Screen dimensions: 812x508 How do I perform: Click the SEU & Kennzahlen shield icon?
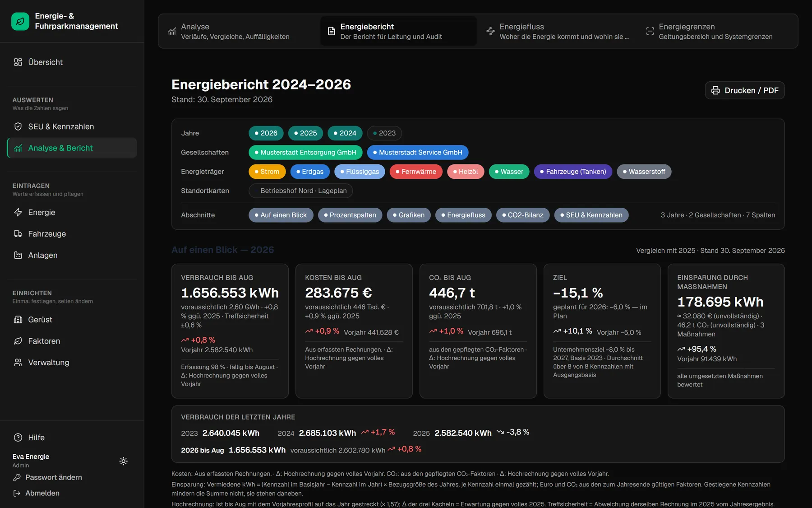[x=18, y=127]
